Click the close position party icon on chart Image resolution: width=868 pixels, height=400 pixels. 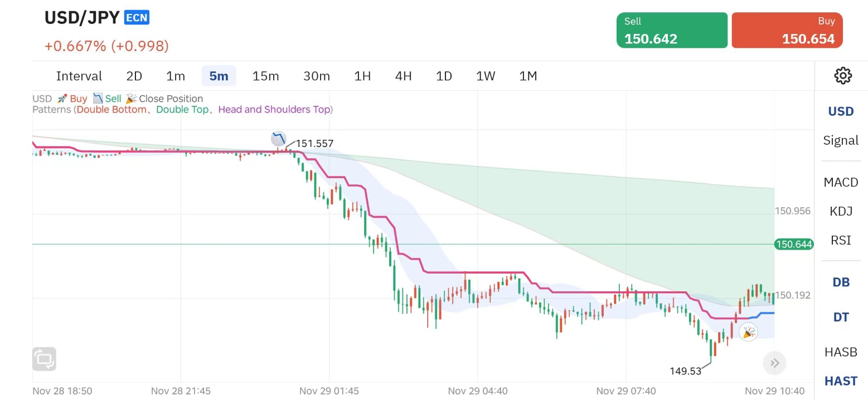tap(748, 332)
